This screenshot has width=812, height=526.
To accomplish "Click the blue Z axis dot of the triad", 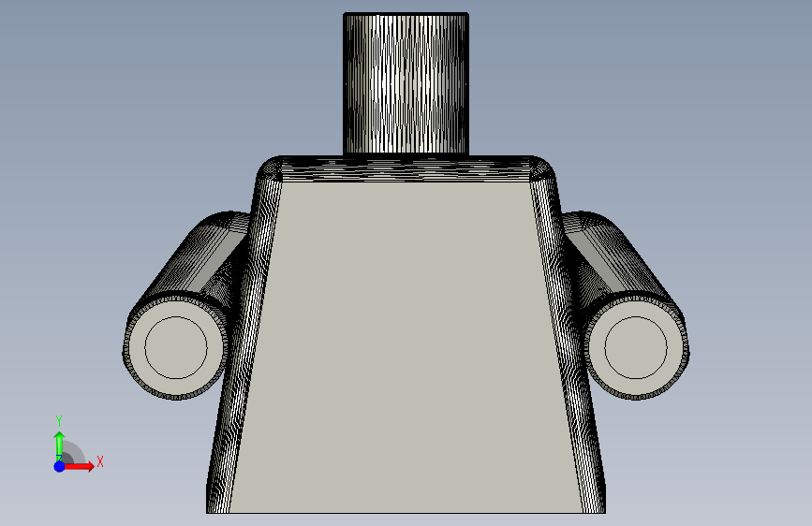I will [x=59, y=466].
